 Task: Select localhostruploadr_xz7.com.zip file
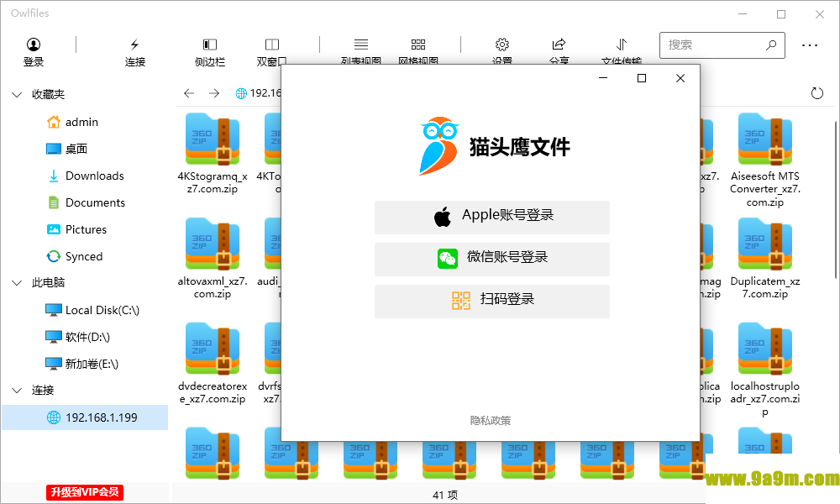[x=765, y=370]
